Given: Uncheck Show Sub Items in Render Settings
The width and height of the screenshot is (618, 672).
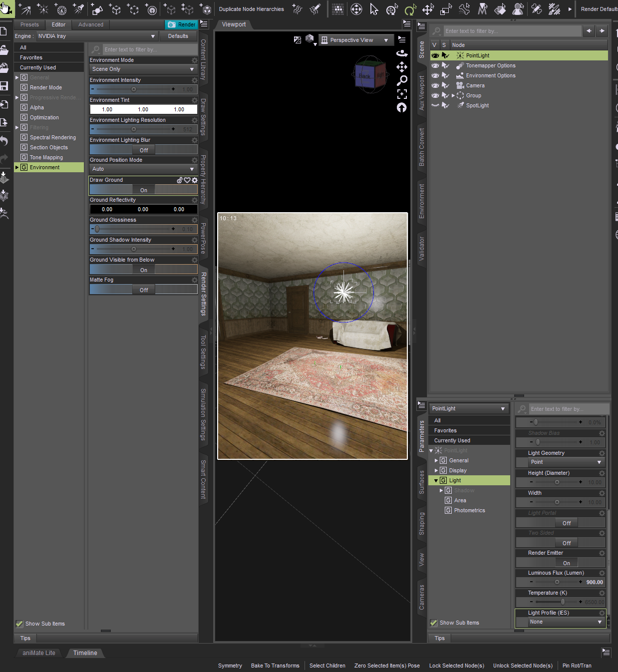Looking at the screenshot, I should click(x=19, y=624).
